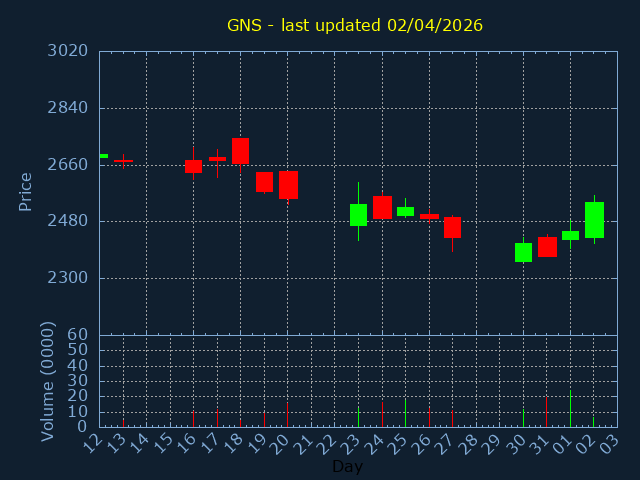Click the green volume bar on day 01
640x480 pixels.
point(570,408)
